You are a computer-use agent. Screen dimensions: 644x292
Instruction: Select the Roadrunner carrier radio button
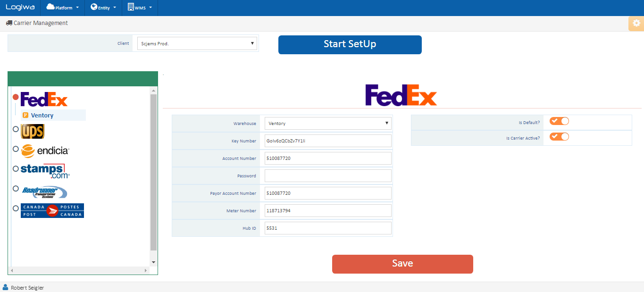[x=16, y=189]
